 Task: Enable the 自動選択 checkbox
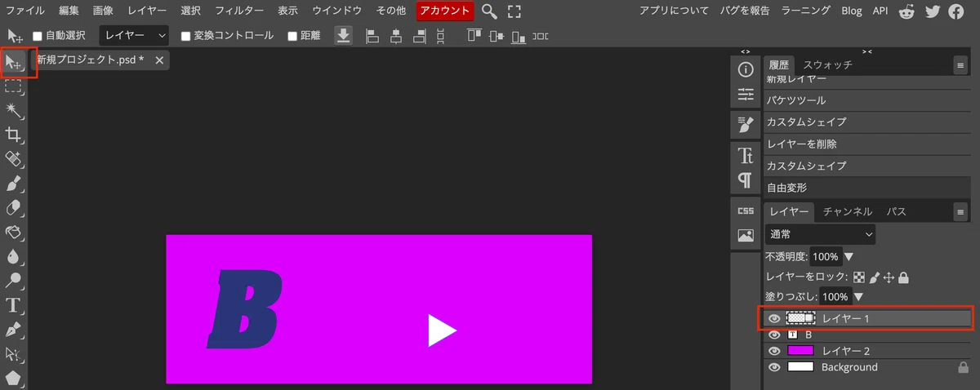click(x=37, y=36)
